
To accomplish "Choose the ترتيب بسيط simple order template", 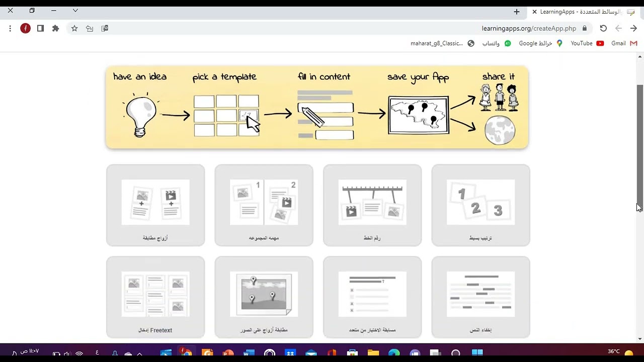I will [480, 205].
